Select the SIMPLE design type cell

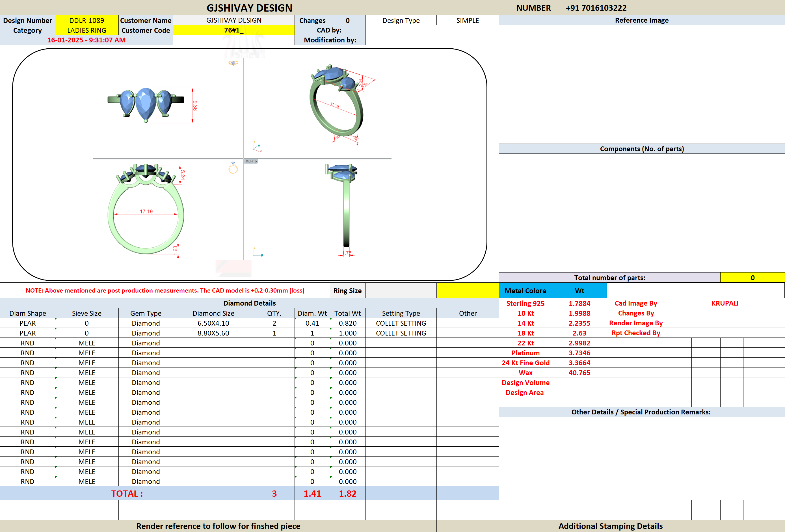(x=468, y=20)
